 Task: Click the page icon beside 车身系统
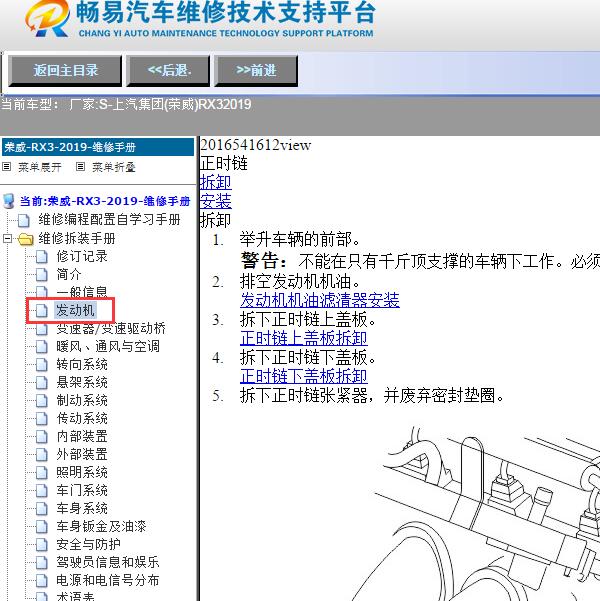tap(42, 509)
